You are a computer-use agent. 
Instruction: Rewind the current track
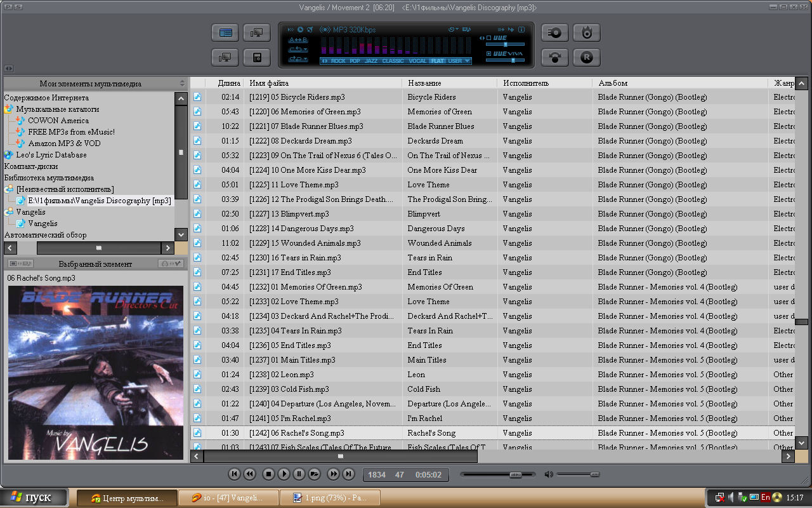coord(250,474)
